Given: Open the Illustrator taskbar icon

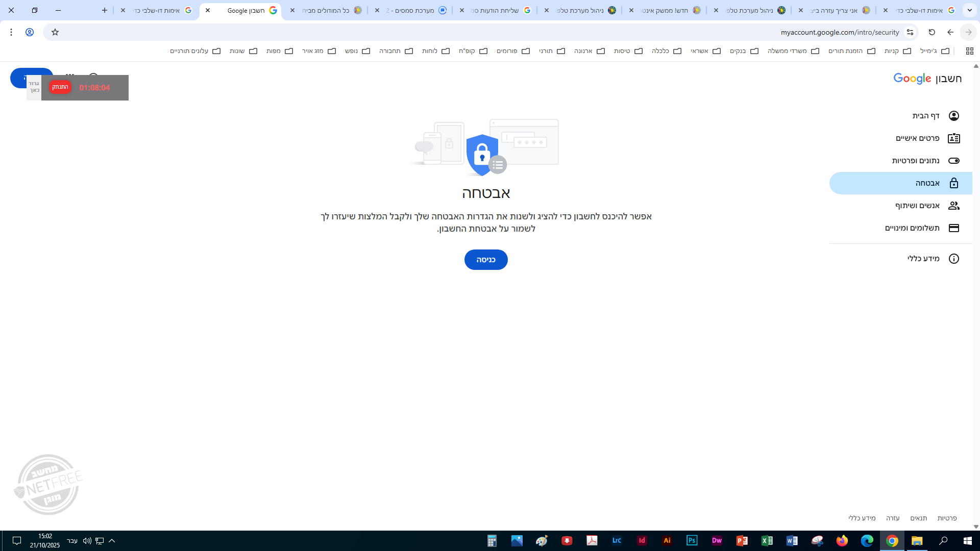Looking at the screenshot, I should pyautogui.click(x=667, y=541).
